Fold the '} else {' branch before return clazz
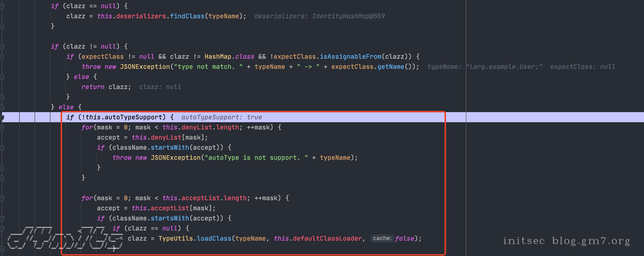 coord(2,77)
